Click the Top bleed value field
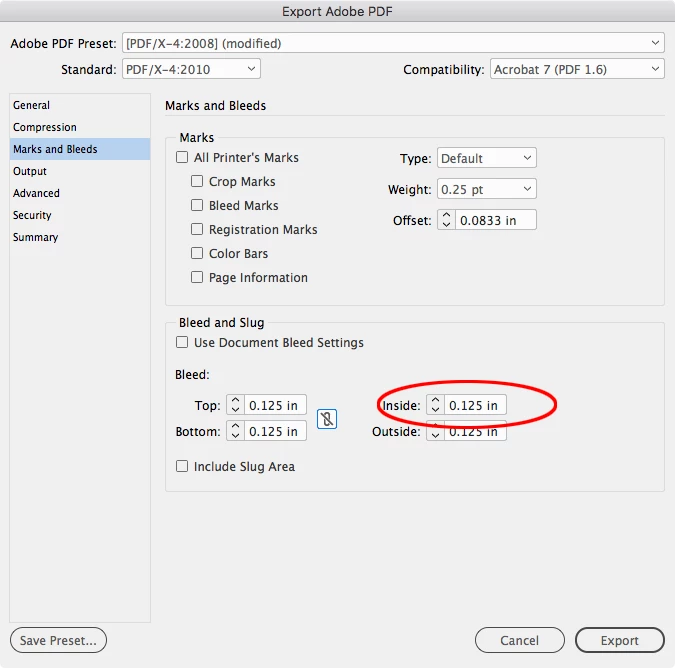 [276, 405]
